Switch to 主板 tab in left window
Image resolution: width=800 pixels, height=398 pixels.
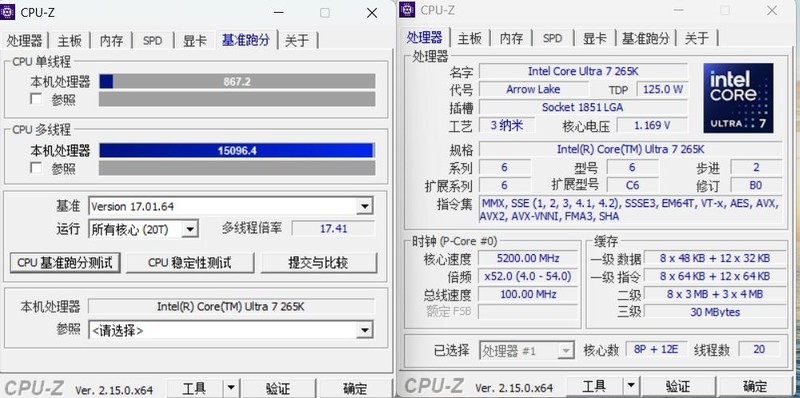coord(69,41)
